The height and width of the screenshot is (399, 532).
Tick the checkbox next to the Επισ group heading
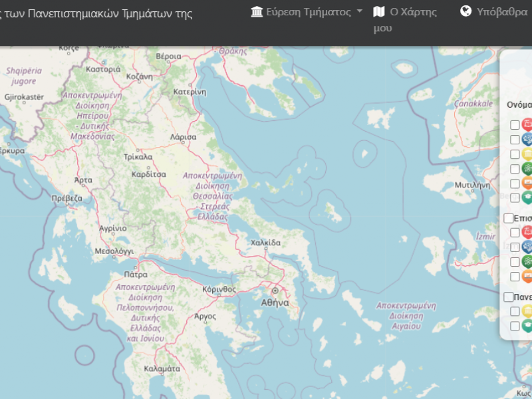pos(509,218)
